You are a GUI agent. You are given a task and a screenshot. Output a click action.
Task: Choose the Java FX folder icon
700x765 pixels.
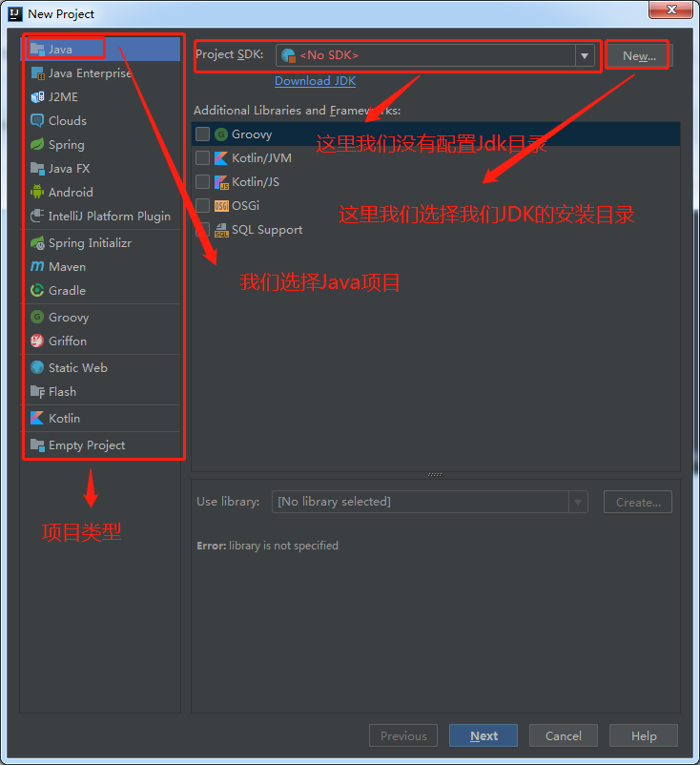click(37, 168)
